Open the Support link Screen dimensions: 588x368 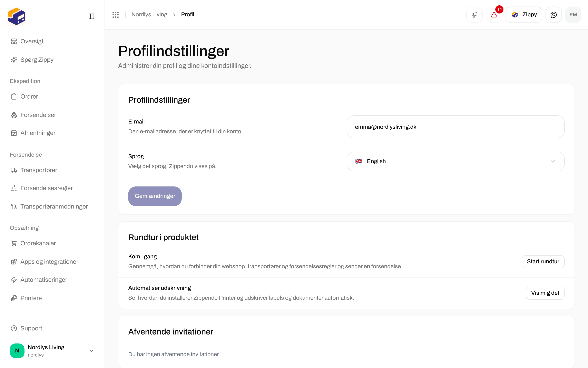[52, 328]
